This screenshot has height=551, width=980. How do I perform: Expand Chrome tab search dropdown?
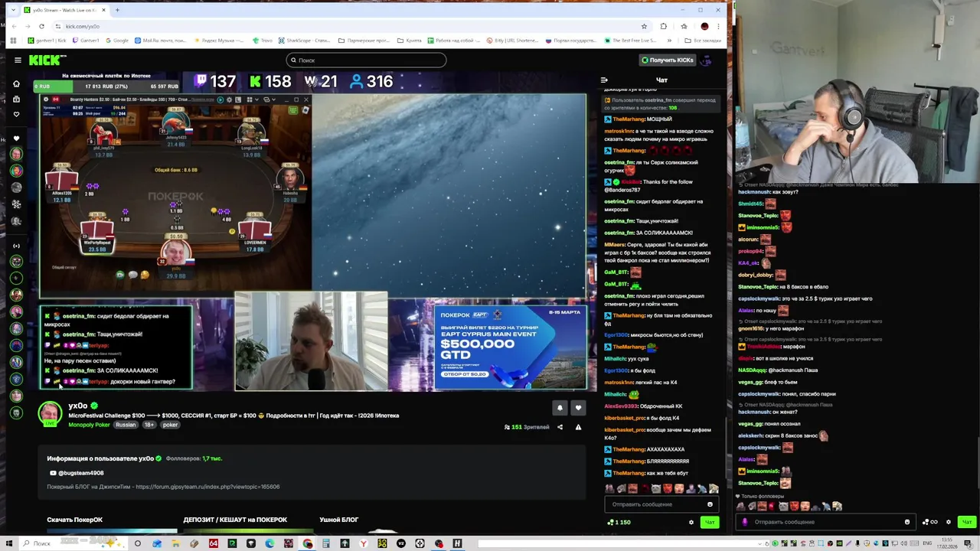pyautogui.click(x=13, y=10)
